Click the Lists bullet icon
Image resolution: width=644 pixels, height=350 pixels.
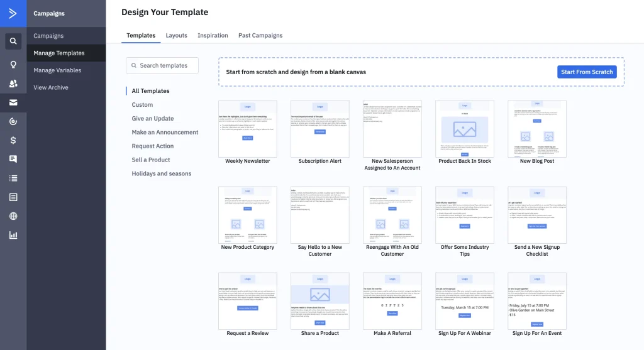(x=13, y=178)
